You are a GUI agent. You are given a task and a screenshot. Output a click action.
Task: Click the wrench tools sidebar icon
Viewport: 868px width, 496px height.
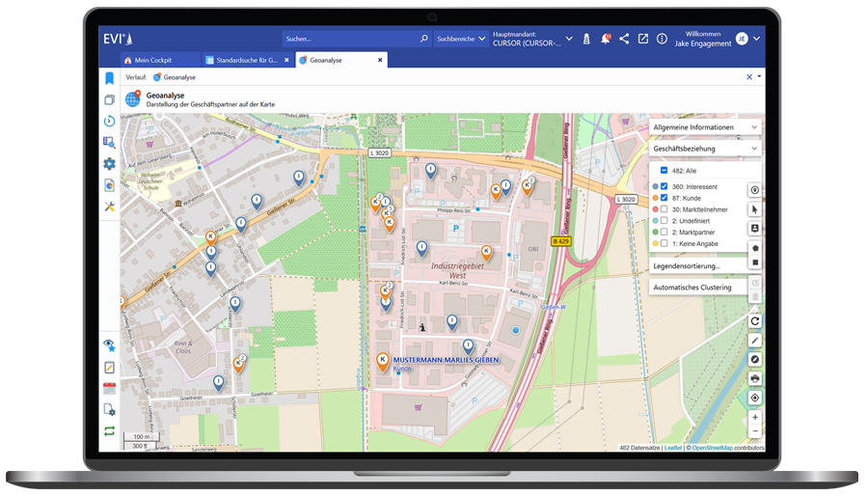(x=109, y=207)
